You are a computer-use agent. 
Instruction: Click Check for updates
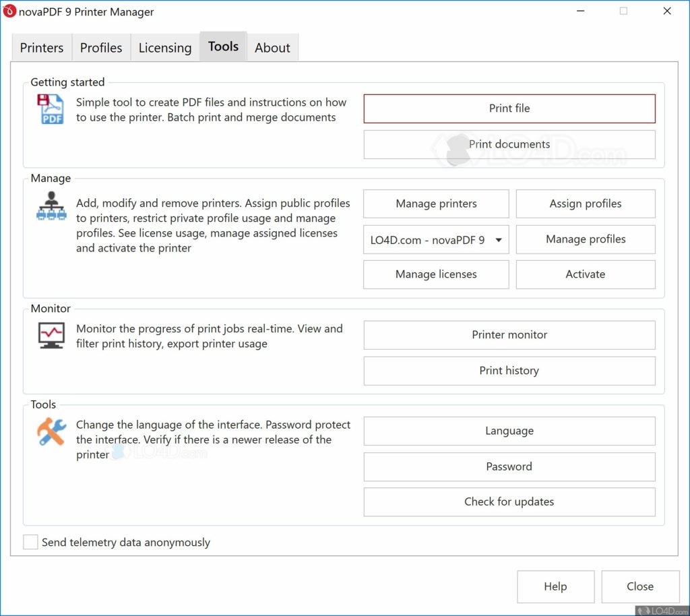(x=509, y=502)
